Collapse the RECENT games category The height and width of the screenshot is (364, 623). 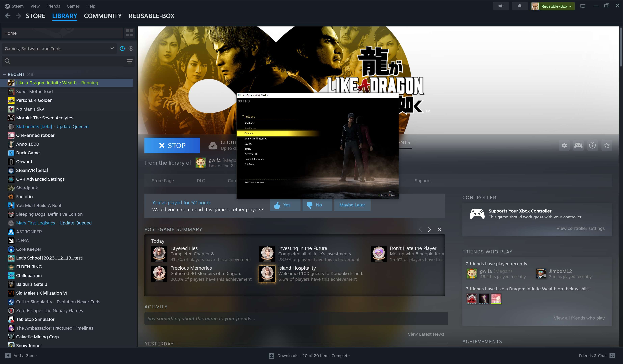coord(4,74)
